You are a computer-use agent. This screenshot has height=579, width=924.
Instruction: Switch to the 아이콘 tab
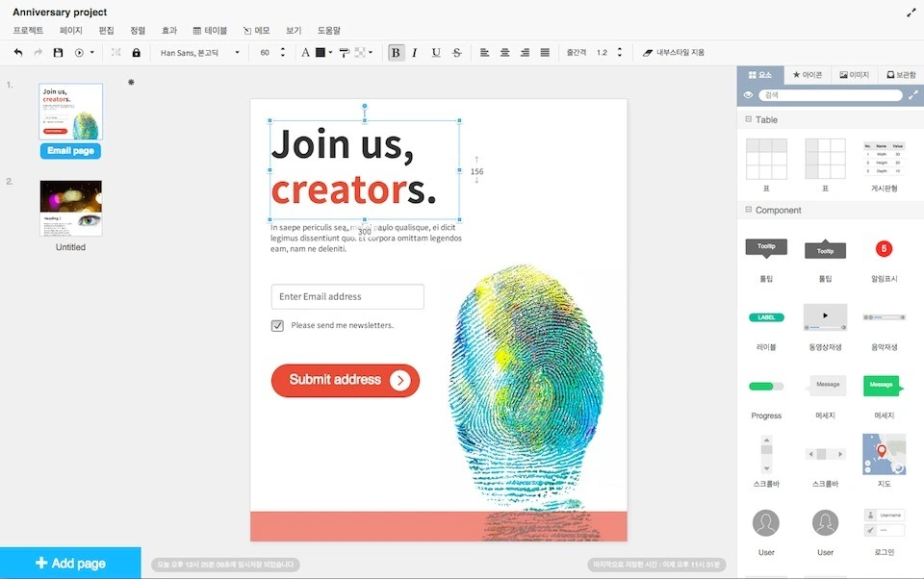(808, 75)
